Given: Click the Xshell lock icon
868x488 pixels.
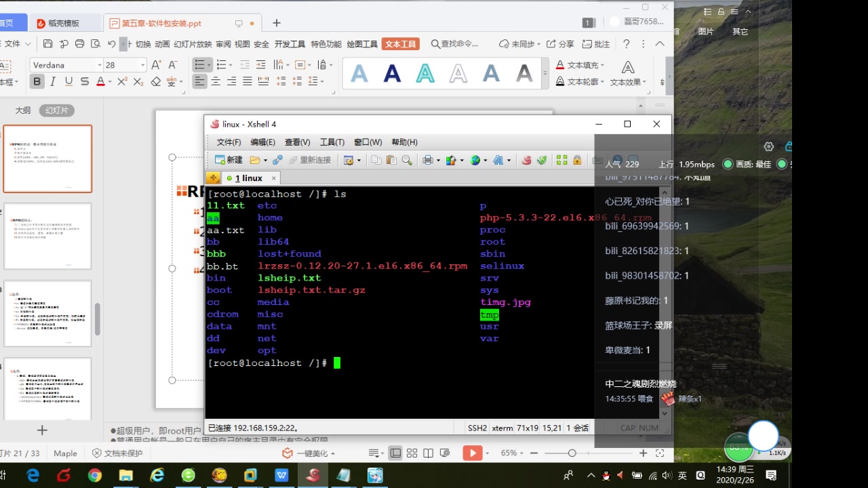Looking at the screenshot, I should [x=577, y=160].
